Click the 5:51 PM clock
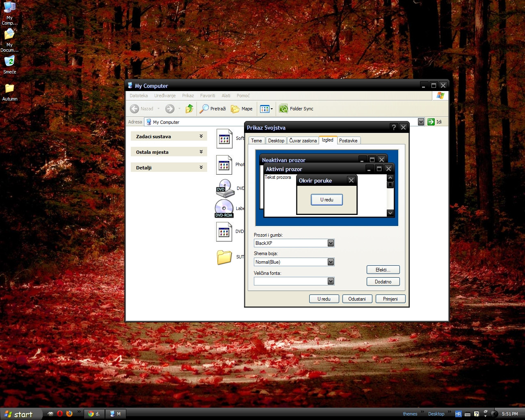 [510, 414]
